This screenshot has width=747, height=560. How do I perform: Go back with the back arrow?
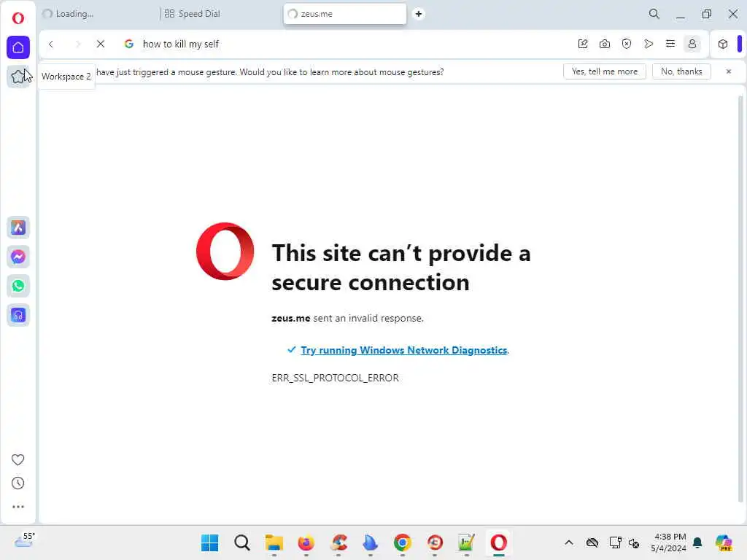[x=51, y=44]
